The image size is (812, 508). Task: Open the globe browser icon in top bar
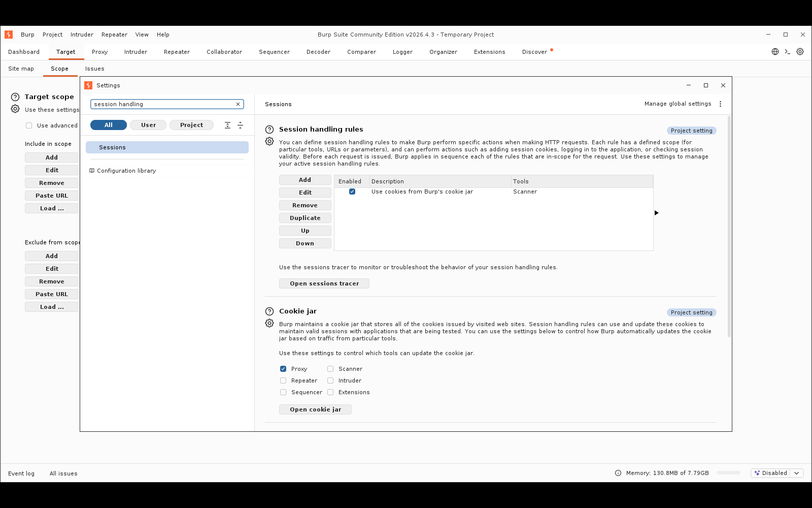[775, 52]
